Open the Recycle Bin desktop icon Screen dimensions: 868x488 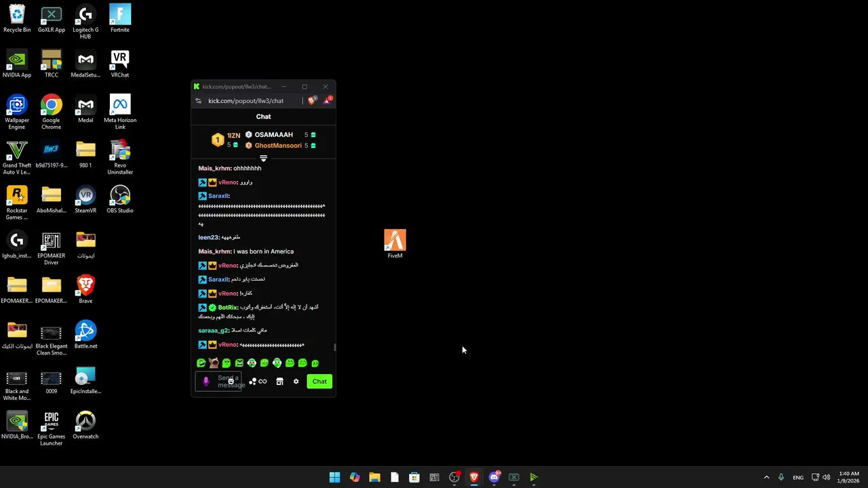(17, 18)
